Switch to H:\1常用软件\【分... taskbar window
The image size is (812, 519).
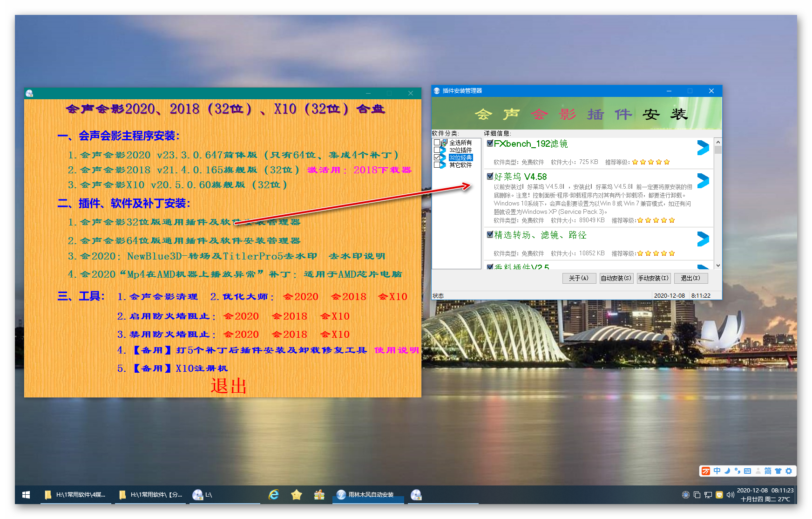151,495
